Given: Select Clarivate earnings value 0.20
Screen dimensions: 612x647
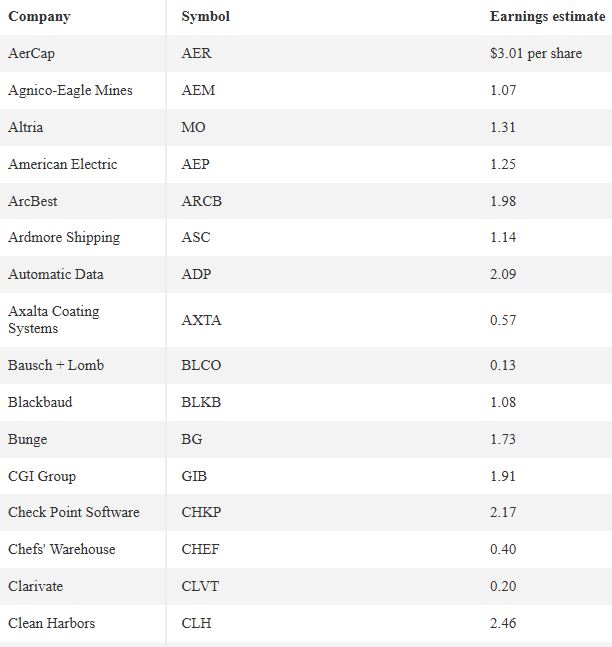Looking at the screenshot, I should pyautogui.click(x=503, y=586).
